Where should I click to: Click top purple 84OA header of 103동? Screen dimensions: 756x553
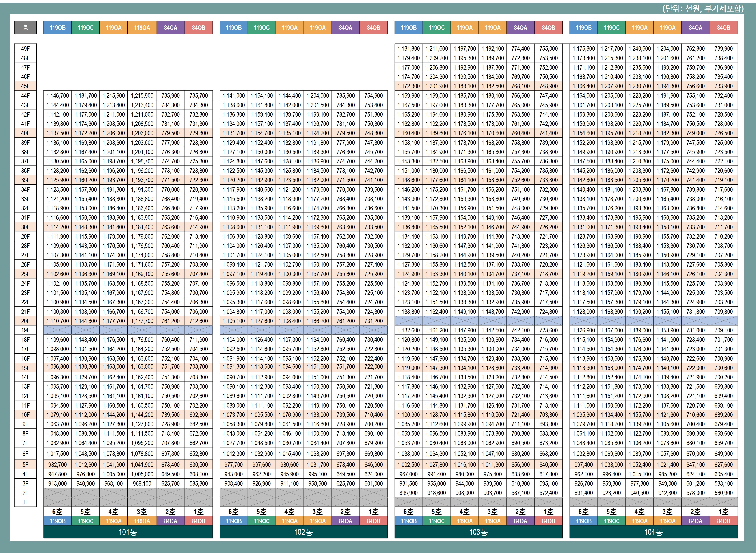pos(520,28)
